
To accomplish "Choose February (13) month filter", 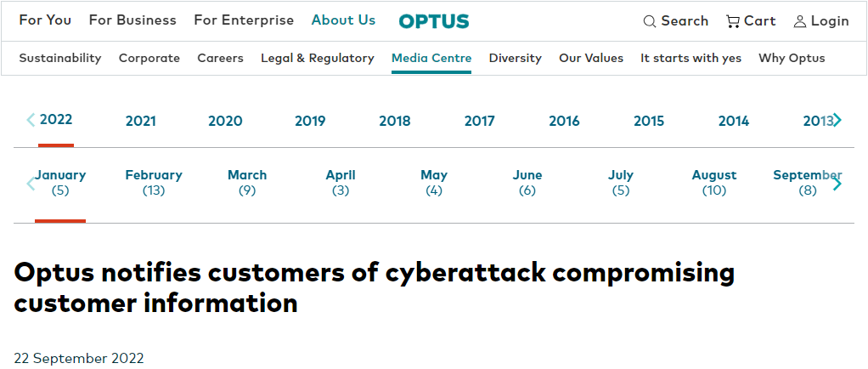I will coord(154,182).
